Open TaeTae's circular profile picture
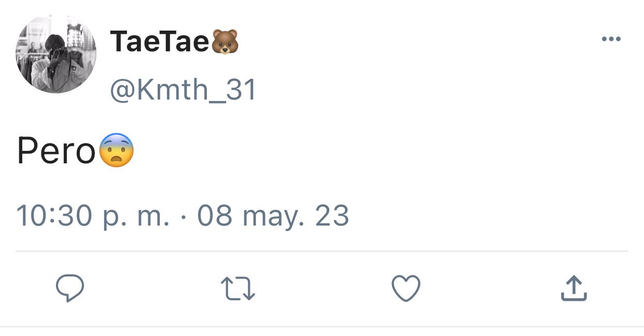Viewport: 644px width, 336px height. [x=56, y=53]
